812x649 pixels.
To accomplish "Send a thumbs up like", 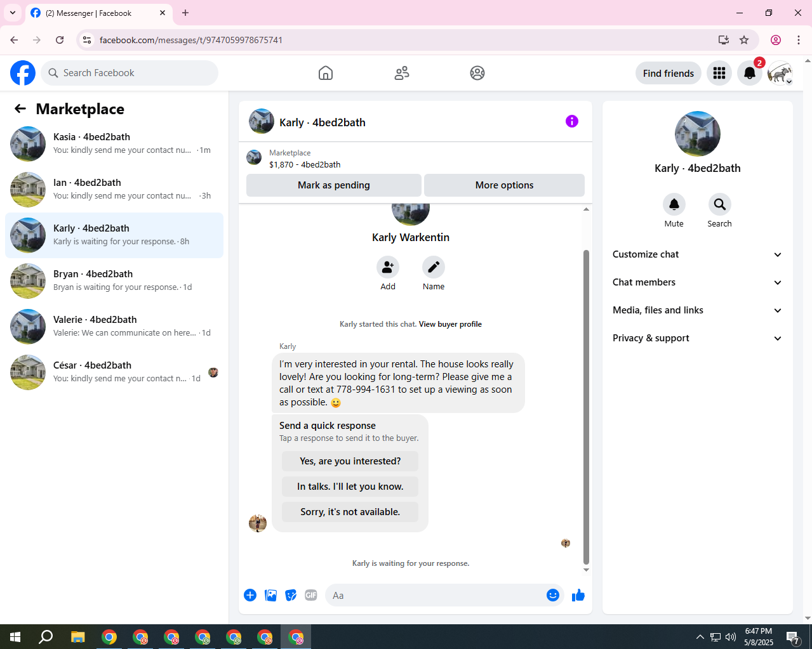I will (x=578, y=595).
